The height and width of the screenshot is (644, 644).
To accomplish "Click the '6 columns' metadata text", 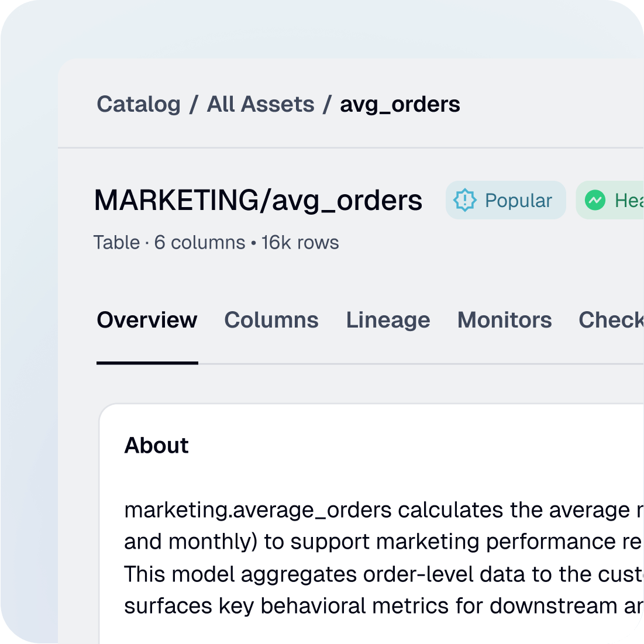I will pos(199,243).
